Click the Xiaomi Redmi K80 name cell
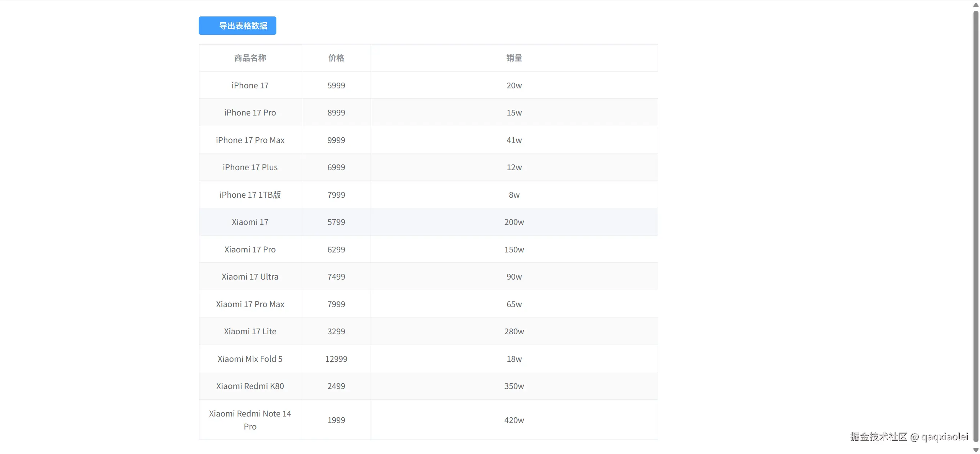The width and height of the screenshot is (980, 454). [250, 386]
